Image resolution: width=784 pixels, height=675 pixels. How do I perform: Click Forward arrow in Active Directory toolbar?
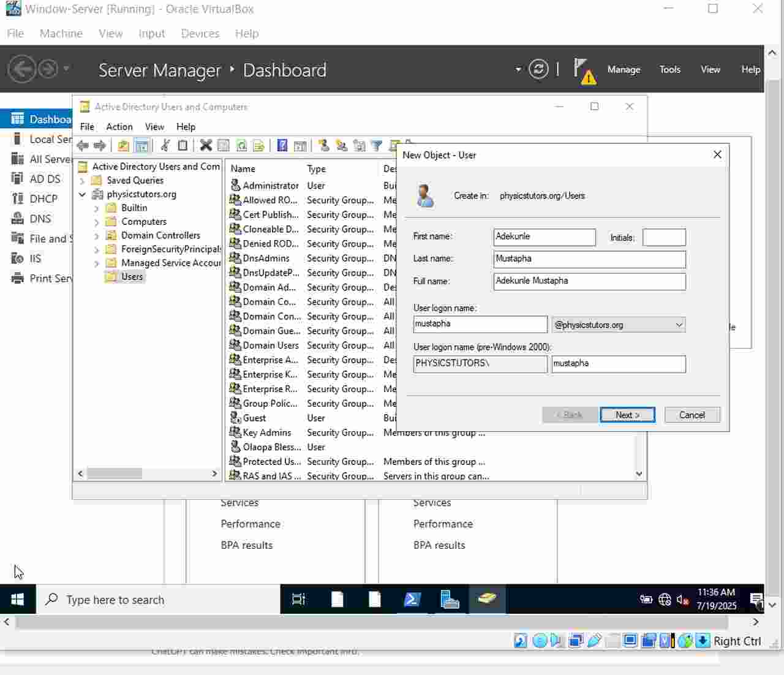click(x=99, y=146)
